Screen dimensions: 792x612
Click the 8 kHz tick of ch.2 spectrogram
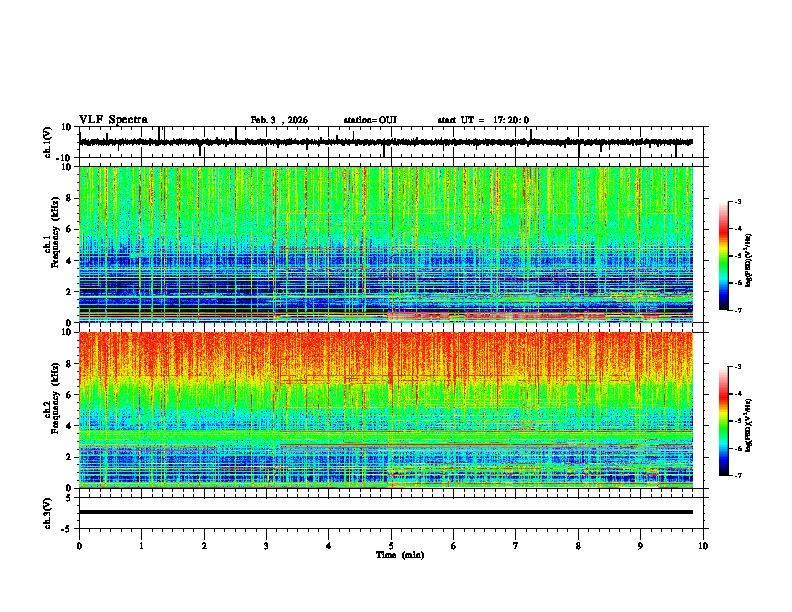(70, 364)
